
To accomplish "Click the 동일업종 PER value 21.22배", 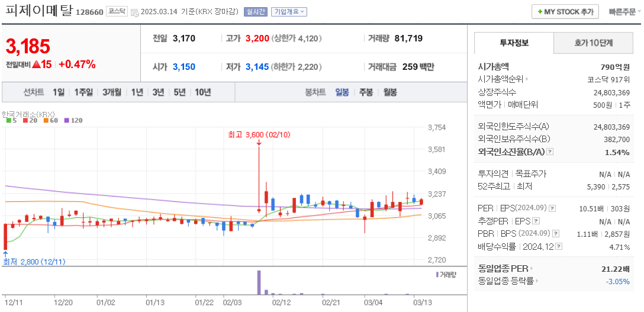I will pos(615,269).
